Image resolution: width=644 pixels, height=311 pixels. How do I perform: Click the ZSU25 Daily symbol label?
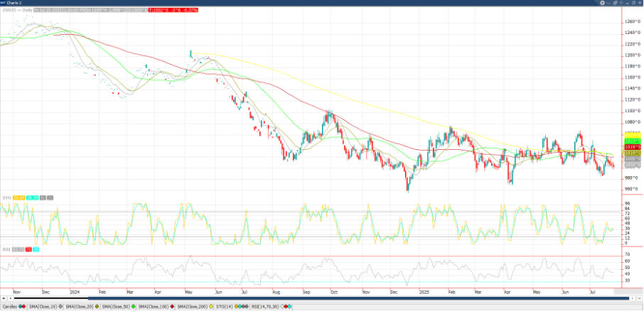[17, 10]
